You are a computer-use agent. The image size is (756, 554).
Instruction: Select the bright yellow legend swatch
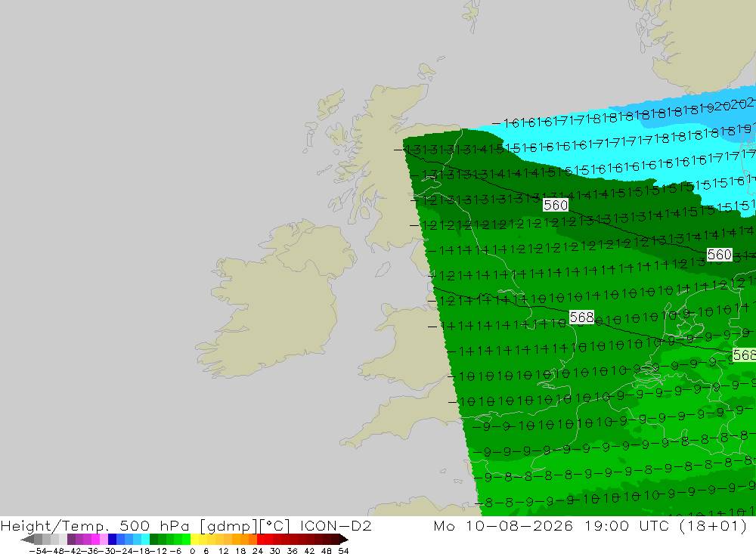pyautogui.click(x=195, y=540)
